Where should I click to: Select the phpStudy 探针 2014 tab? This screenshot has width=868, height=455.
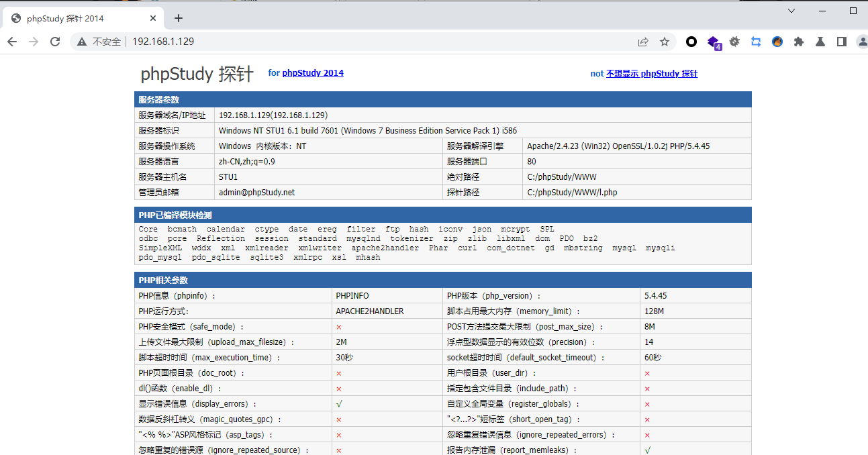click(x=83, y=19)
